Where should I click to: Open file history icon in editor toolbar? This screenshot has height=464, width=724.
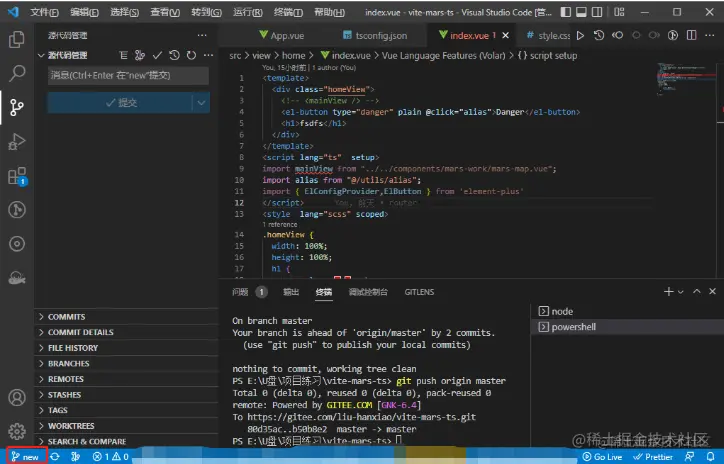pos(599,36)
